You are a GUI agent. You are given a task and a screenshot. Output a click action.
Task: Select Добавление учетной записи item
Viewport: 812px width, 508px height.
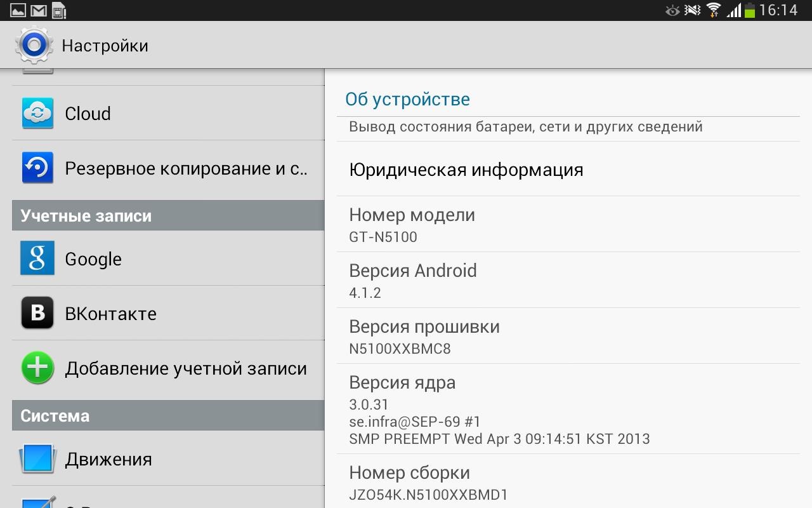(186, 368)
